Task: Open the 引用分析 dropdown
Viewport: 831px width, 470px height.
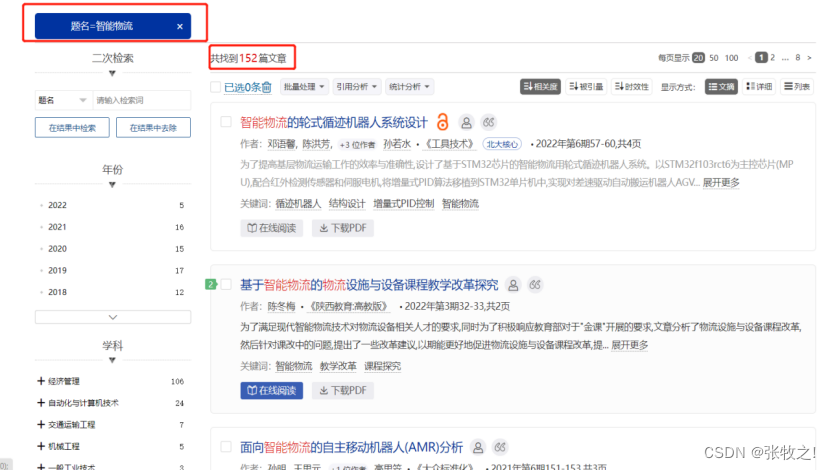Action: [x=357, y=87]
